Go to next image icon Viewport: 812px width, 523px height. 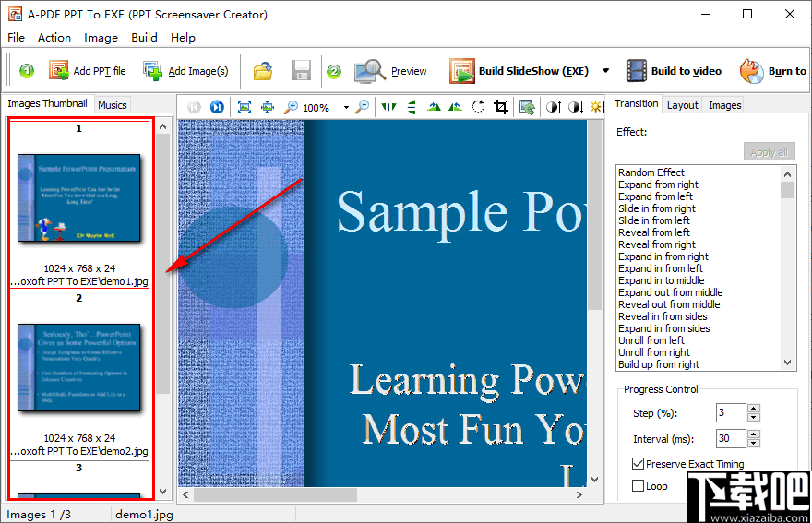(x=217, y=107)
